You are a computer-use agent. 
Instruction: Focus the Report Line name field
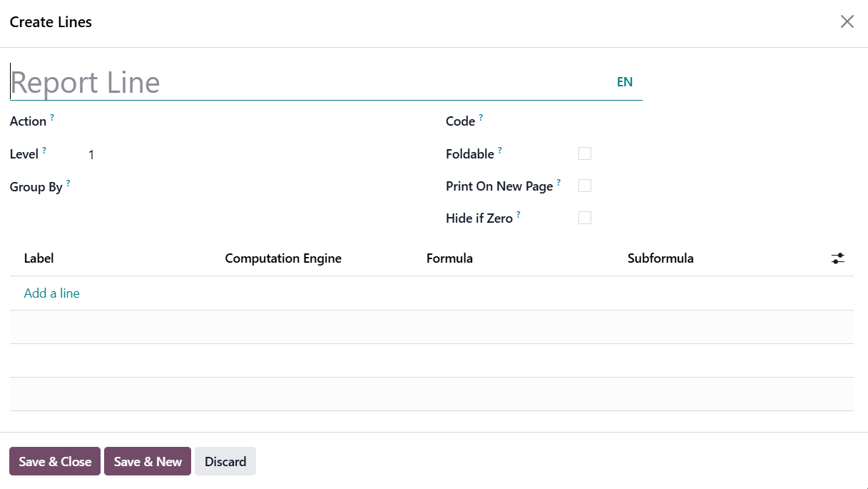click(307, 83)
